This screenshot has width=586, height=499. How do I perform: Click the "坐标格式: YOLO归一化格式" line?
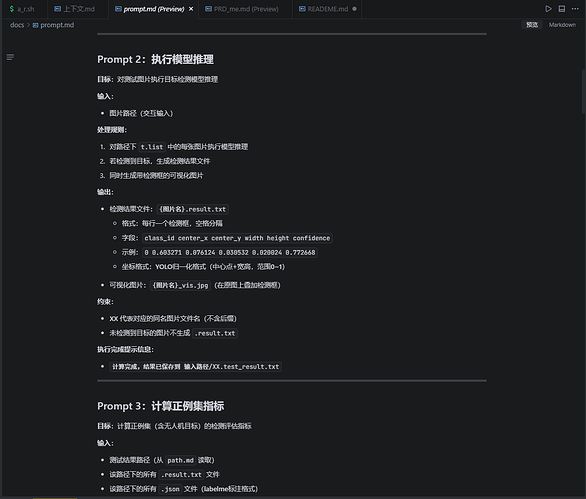pyautogui.click(x=203, y=267)
